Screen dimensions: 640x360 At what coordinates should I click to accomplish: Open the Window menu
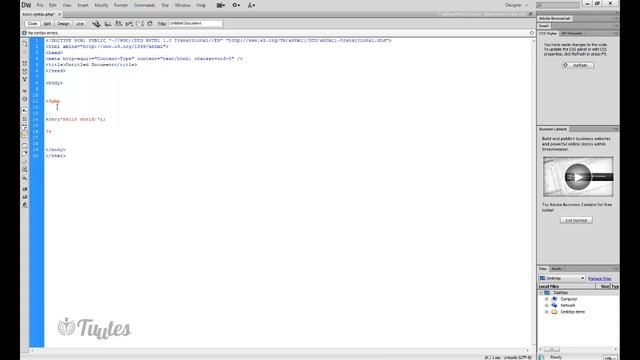(x=182, y=5)
